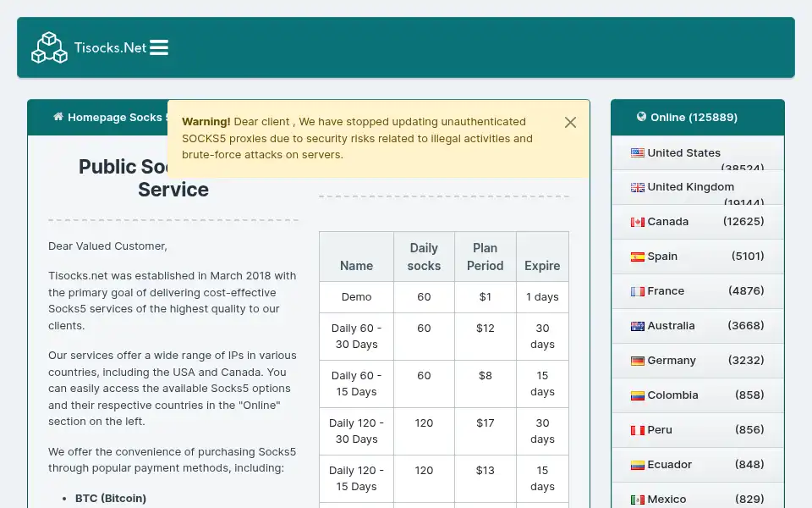Click the United States flag icon
Viewport: 812px width, 508px height.
point(638,153)
